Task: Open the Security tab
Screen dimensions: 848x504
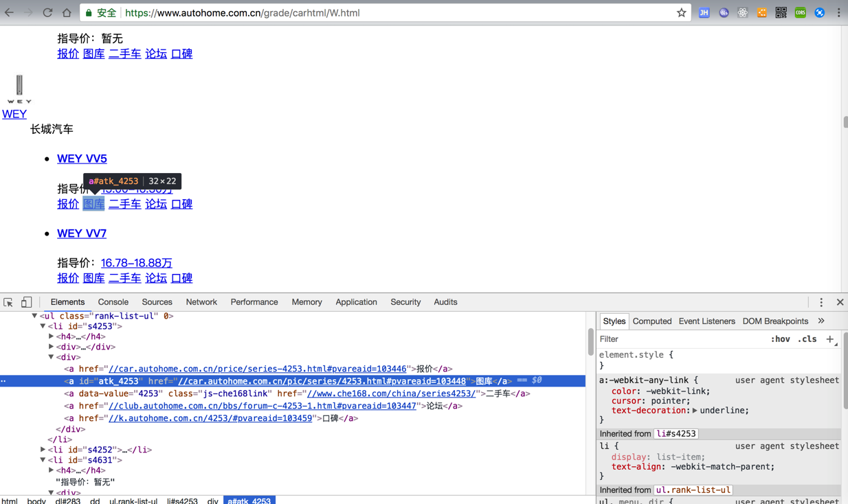Action: pyautogui.click(x=405, y=302)
